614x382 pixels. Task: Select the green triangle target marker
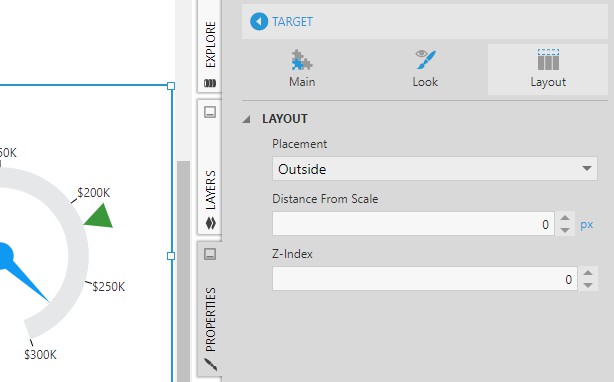click(99, 216)
